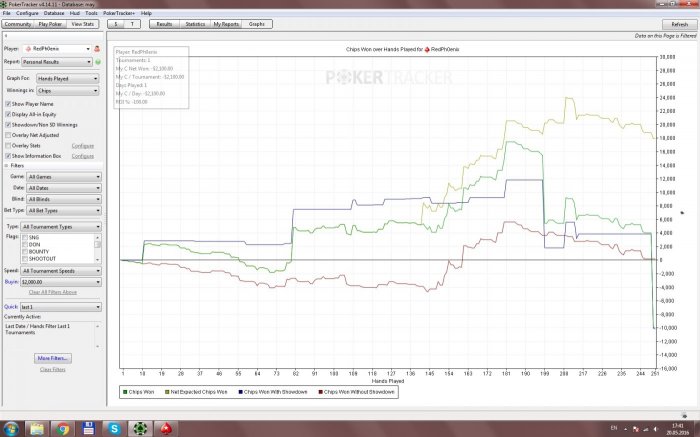
Task: Enable Overlay Net Adjusted checkbox
Action: [8, 135]
